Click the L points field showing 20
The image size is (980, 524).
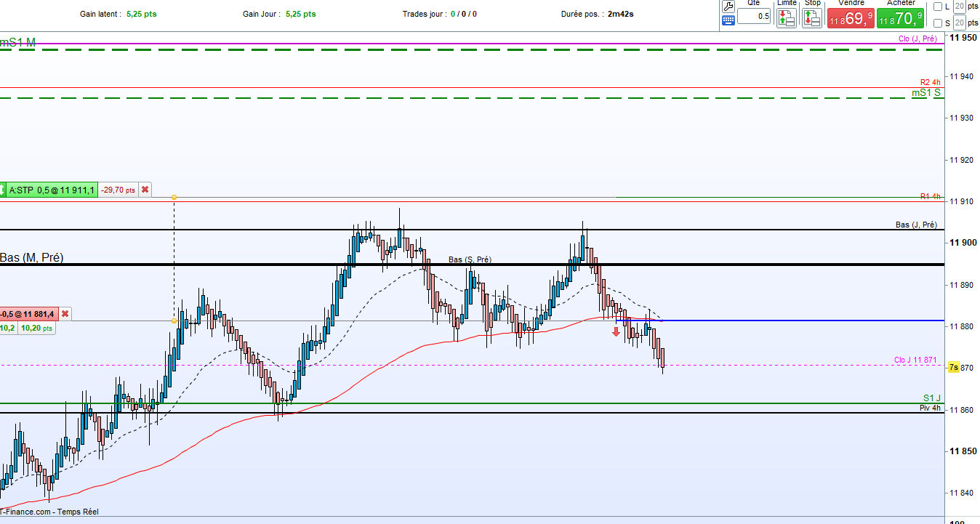point(960,7)
